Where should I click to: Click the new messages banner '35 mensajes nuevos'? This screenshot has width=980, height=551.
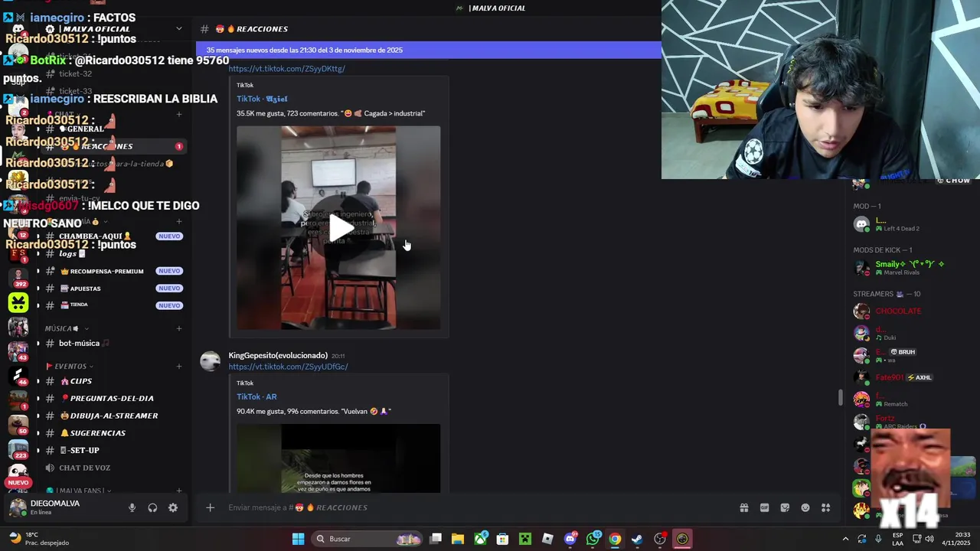pos(428,50)
